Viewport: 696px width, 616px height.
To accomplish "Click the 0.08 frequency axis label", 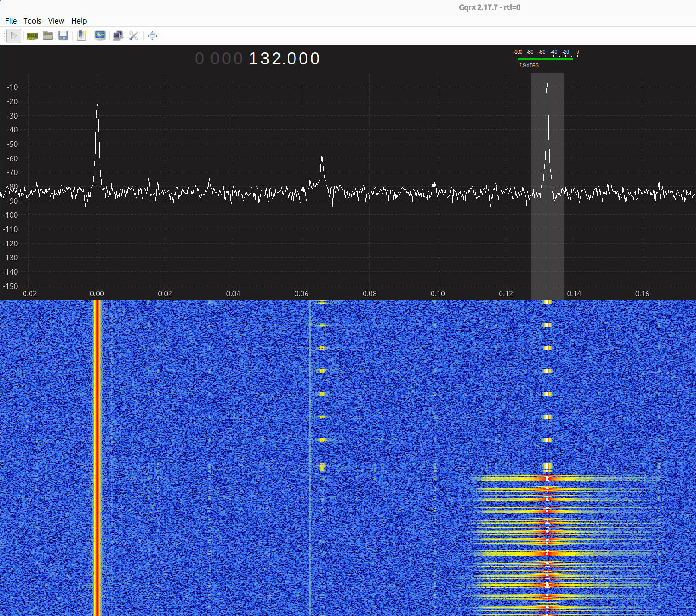I will [370, 294].
